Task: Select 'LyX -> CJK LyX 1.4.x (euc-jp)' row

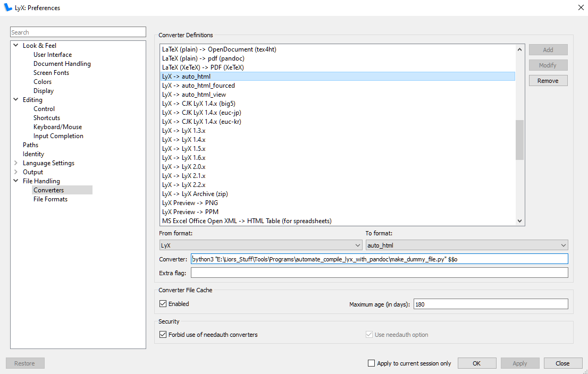Action: 338,113
